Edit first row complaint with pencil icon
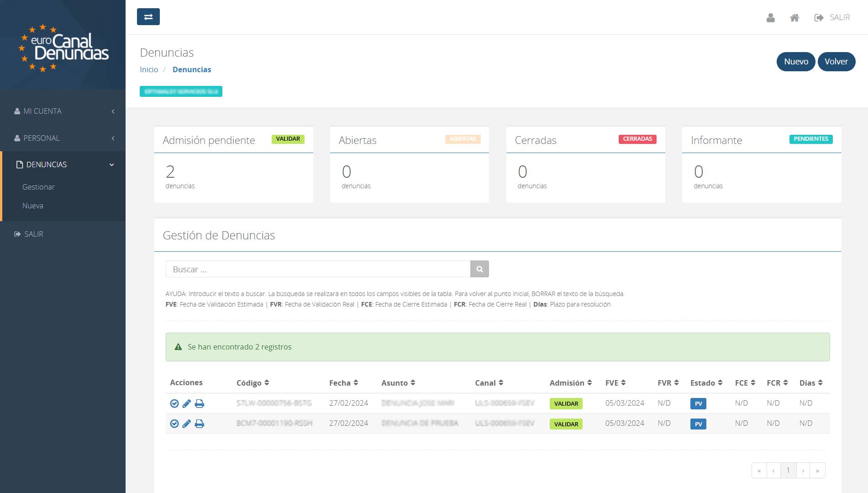The image size is (868, 493). (x=186, y=403)
